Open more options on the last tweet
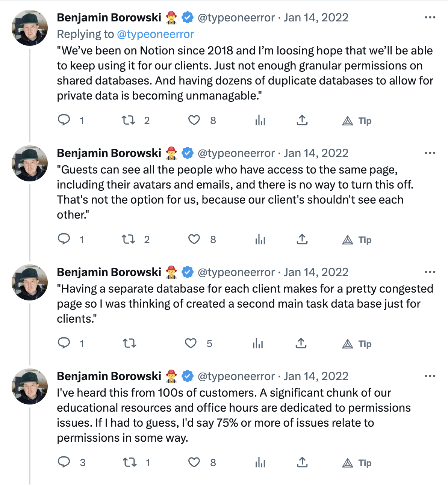 pos(430,376)
